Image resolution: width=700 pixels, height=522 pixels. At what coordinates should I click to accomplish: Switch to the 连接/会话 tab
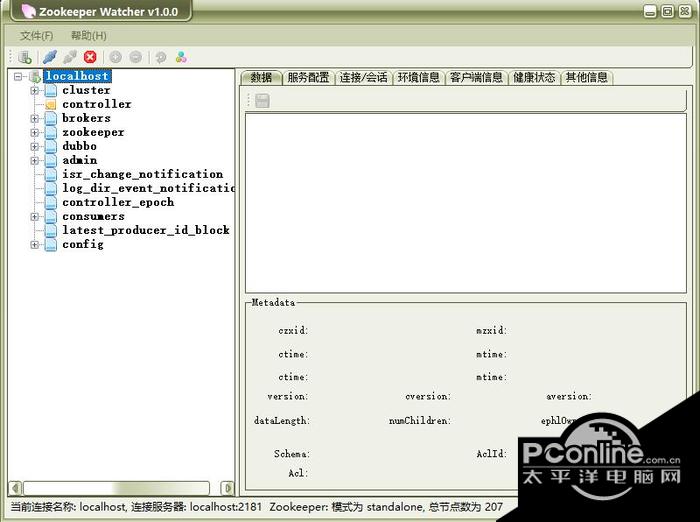363,78
